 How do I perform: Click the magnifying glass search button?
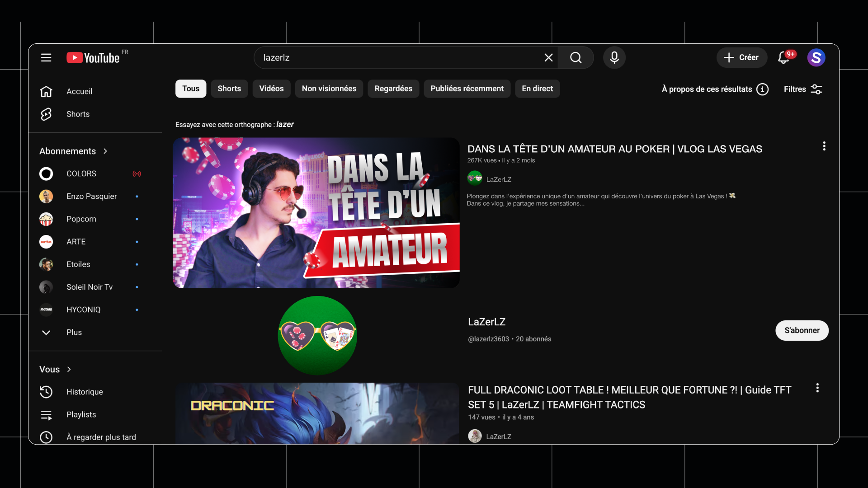[x=576, y=57]
